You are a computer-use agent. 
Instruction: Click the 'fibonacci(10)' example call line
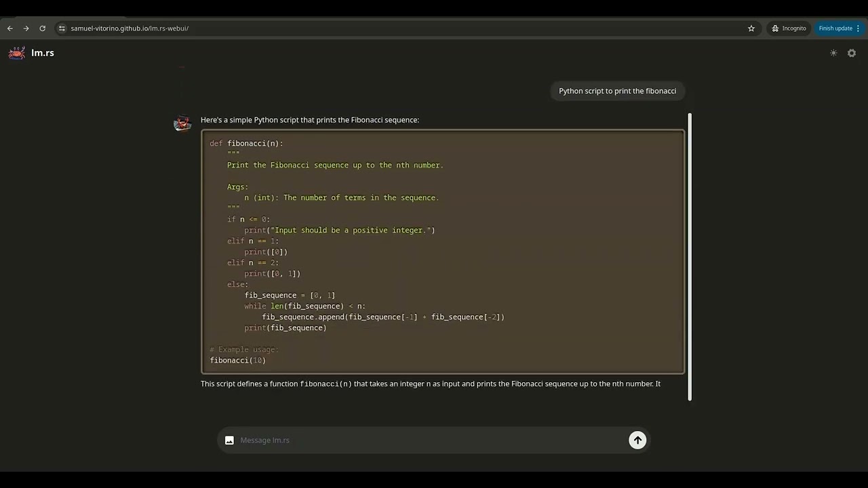[x=237, y=360]
